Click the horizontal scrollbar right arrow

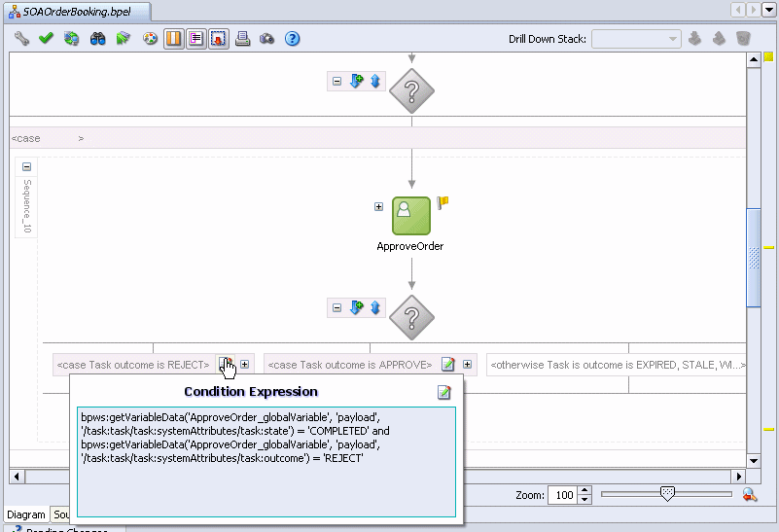click(739, 477)
